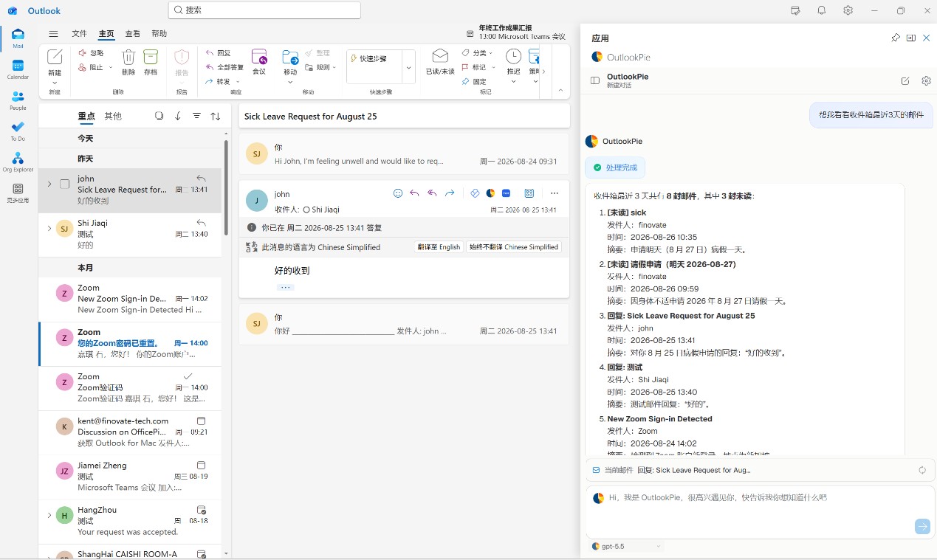The height and width of the screenshot is (560, 937).
Task: Click the 新建 new mail icon
Action: [55, 58]
